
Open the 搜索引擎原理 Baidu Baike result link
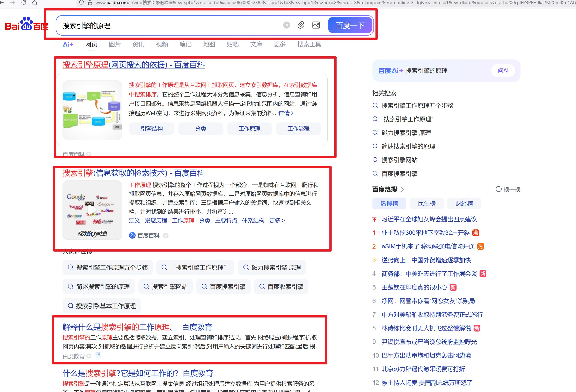133,65
